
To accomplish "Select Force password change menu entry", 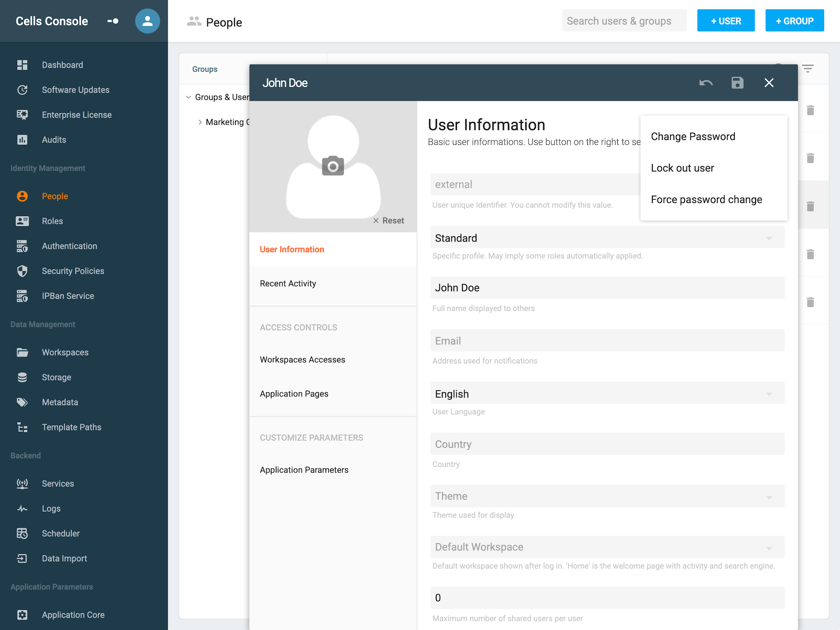I will (714, 199).
